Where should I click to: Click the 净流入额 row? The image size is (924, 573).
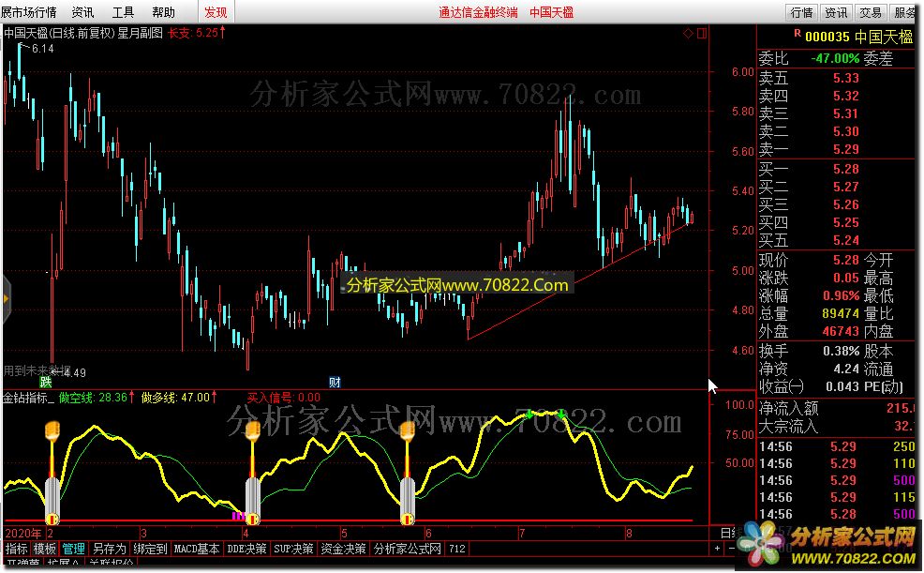coord(836,408)
